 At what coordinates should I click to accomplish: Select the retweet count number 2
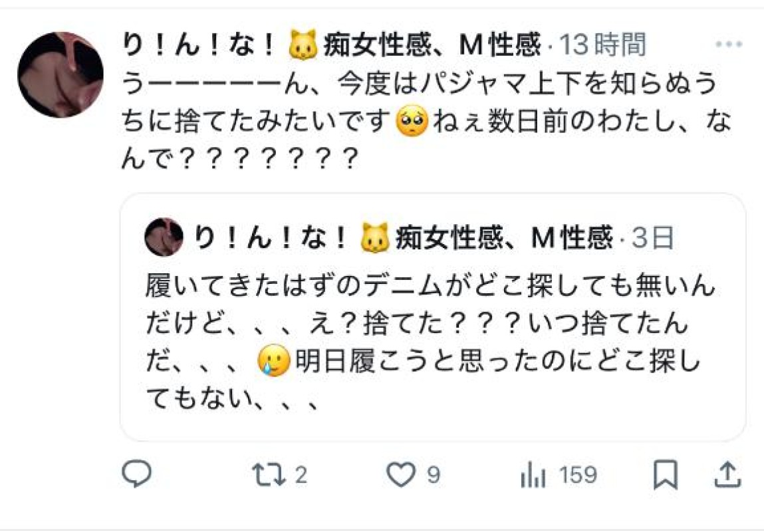pos(301,475)
